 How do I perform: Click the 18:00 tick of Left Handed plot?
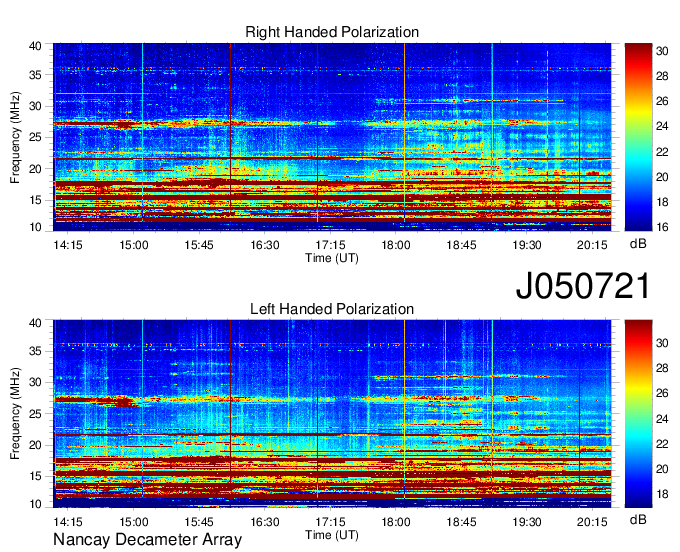(x=396, y=522)
